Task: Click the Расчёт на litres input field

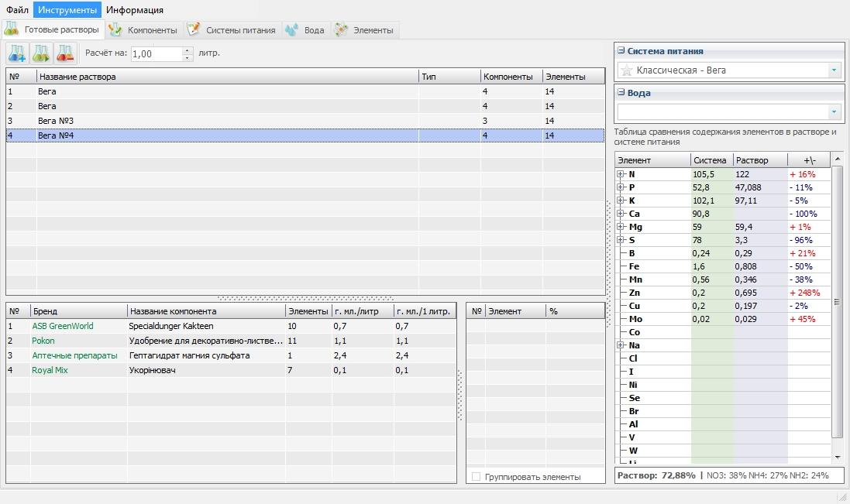Action: 157,53
